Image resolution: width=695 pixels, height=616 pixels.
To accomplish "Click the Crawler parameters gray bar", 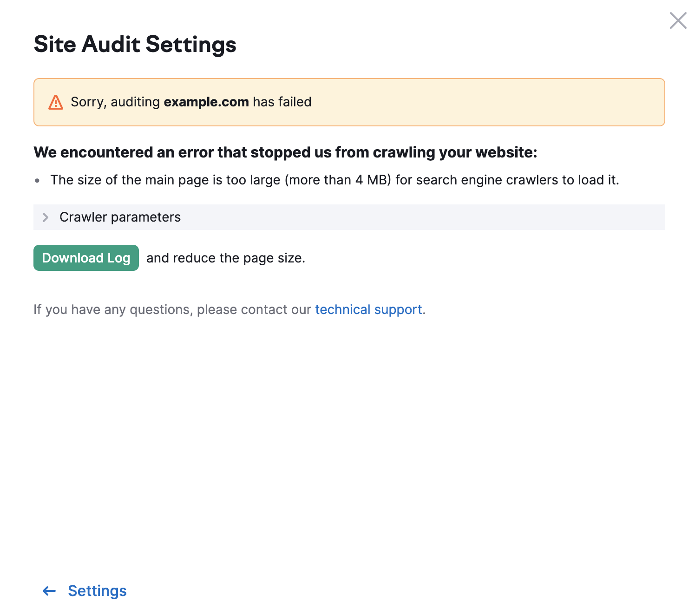I will (348, 217).
